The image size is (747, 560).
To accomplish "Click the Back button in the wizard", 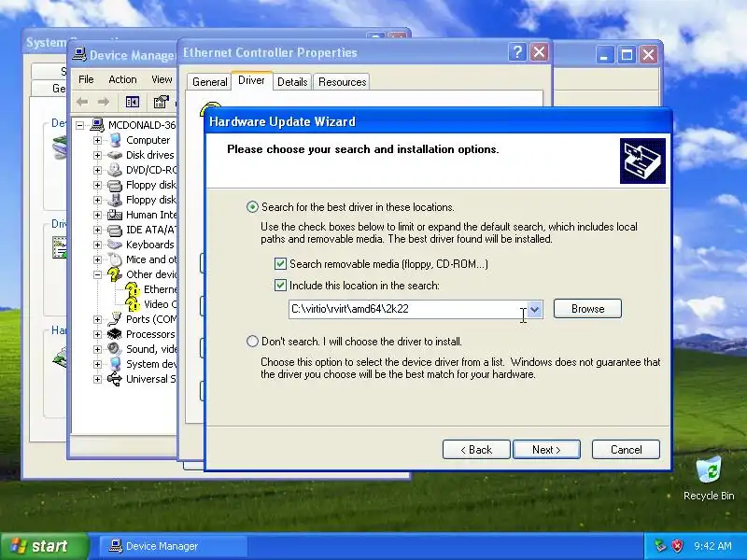I will click(476, 450).
